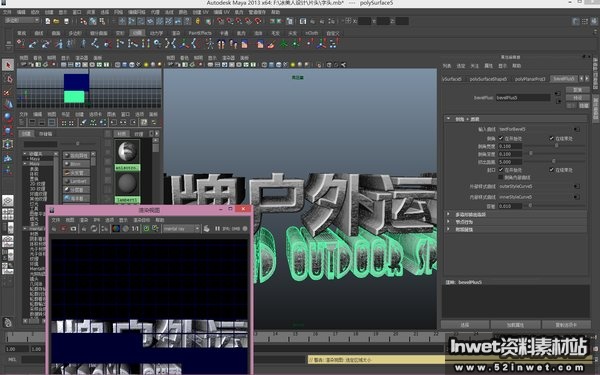Screen dimensions: 600x375
Task: Click Redo Previous Render in Render View
Action: (54, 228)
